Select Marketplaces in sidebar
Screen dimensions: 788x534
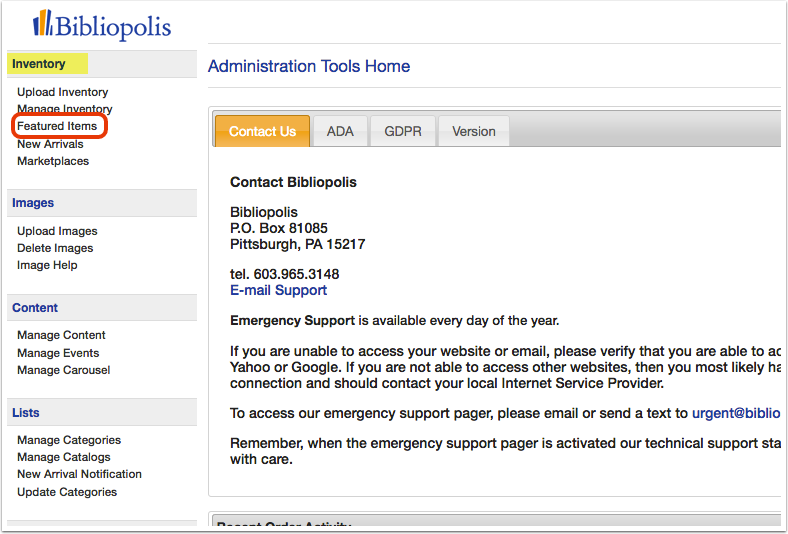coord(53,161)
